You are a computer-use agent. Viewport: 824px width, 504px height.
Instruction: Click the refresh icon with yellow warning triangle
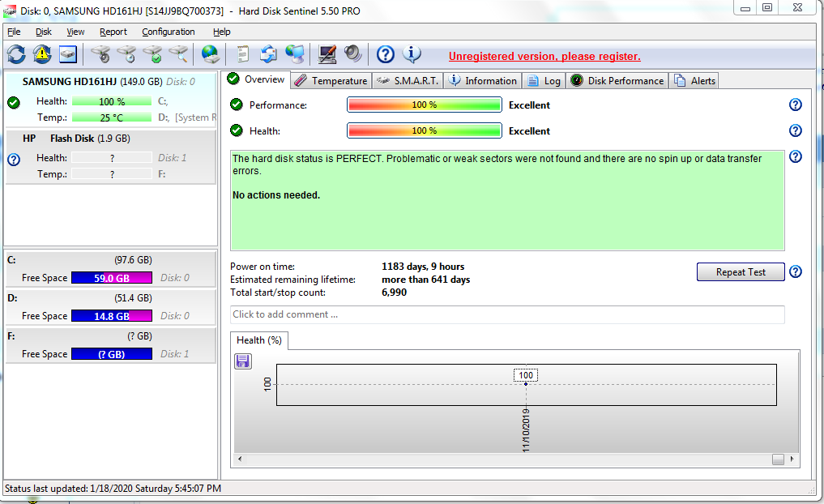coord(42,54)
